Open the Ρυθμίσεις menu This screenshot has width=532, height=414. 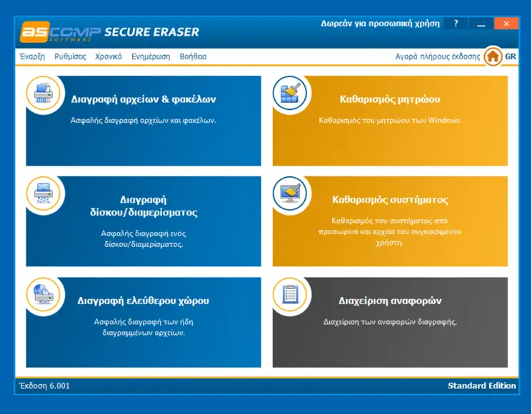pyautogui.click(x=70, y=56)
